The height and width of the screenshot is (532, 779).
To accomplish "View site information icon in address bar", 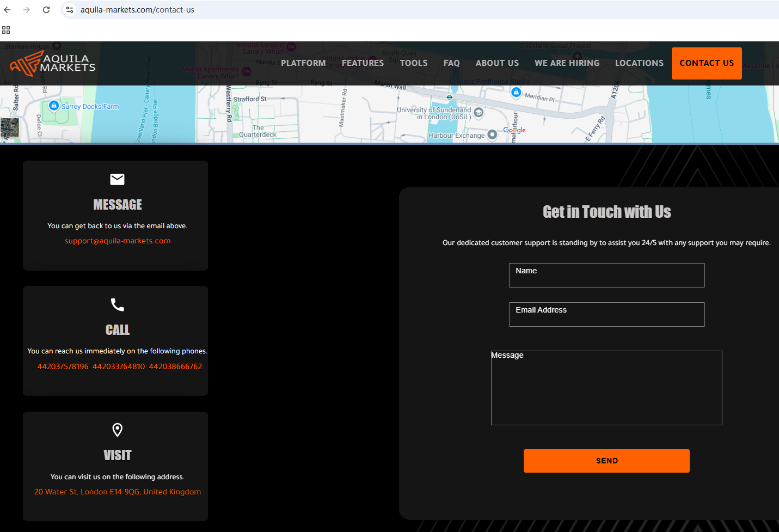I will (x=70, y=10).
